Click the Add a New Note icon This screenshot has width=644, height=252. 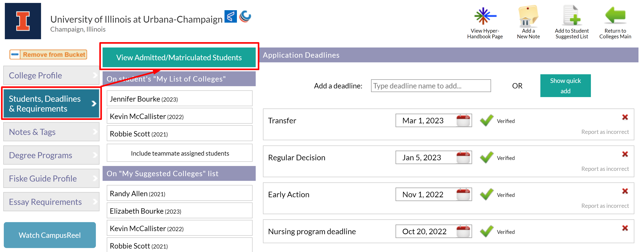[528, 16]
